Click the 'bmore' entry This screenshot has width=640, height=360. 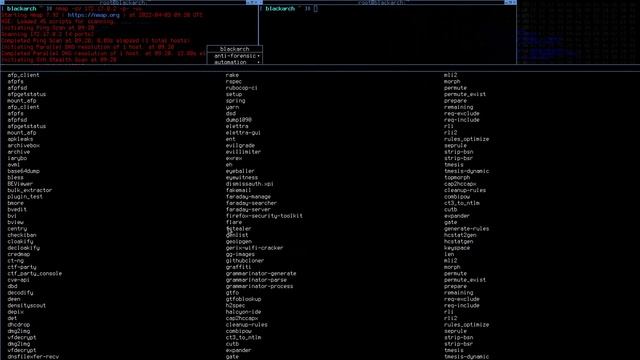tap(16, 203)
